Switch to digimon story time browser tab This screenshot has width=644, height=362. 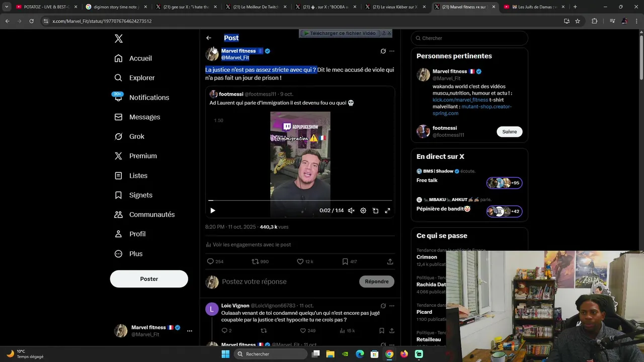[x=117, y=7]
